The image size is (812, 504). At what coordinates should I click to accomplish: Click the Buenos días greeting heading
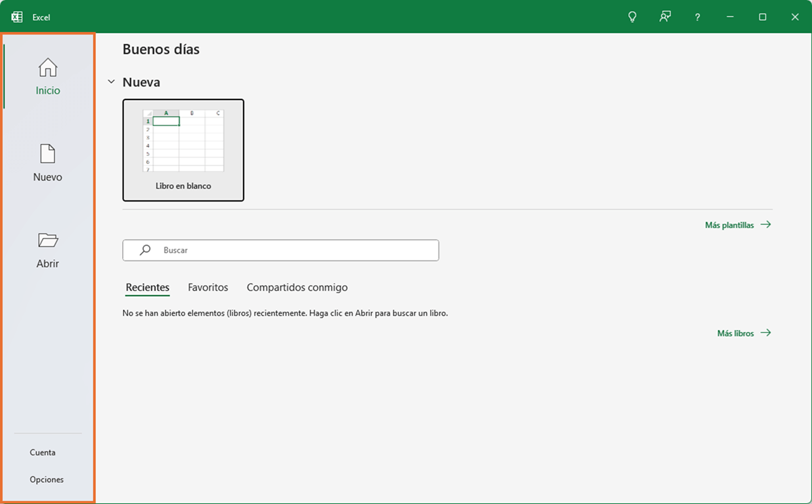(x=161, y=49)
